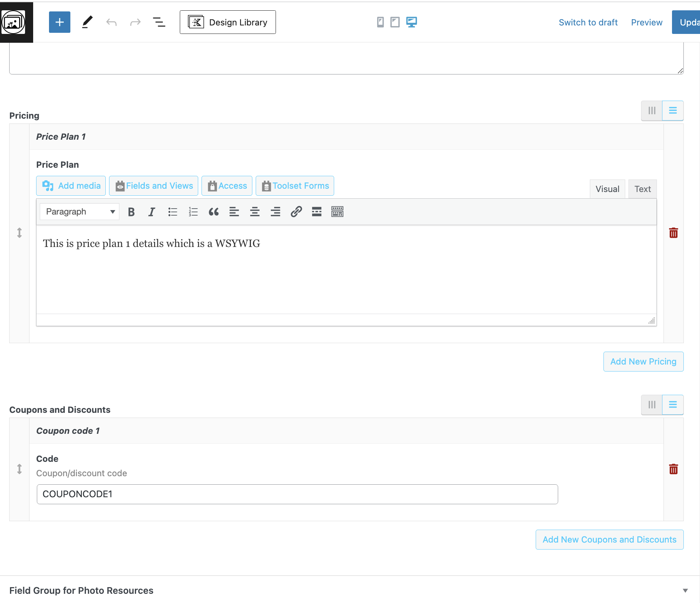This screenshot has width=700, height=603.
Task: Click inside the Price Plan text editor
Action: 346,269
